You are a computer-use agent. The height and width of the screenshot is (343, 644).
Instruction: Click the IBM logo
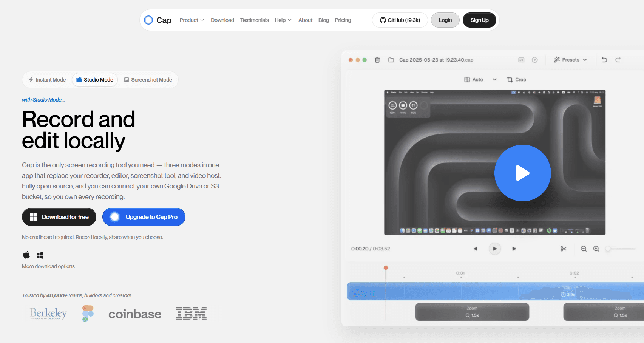(192, 314)
